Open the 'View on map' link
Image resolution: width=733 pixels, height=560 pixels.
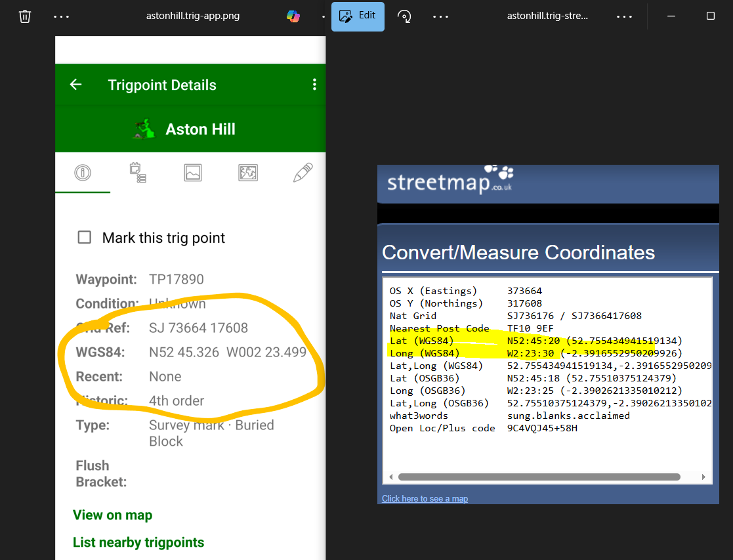[x=113, y=515]
